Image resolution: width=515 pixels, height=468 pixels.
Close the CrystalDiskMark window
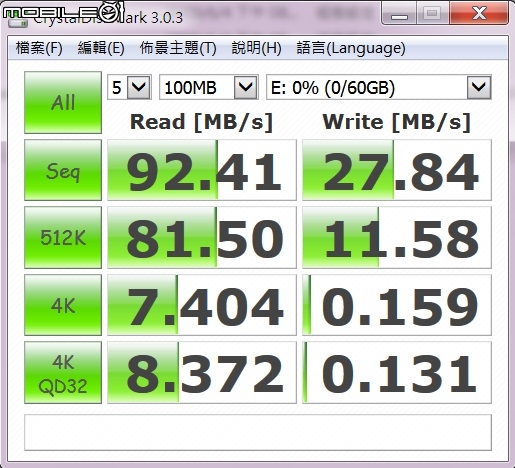[479, 13]
